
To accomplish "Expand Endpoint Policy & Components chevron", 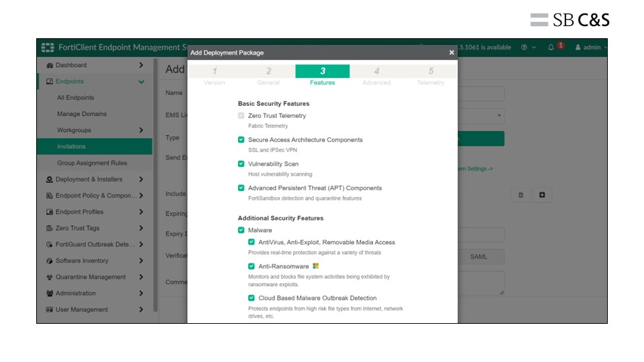I will (x=141, y=196).
